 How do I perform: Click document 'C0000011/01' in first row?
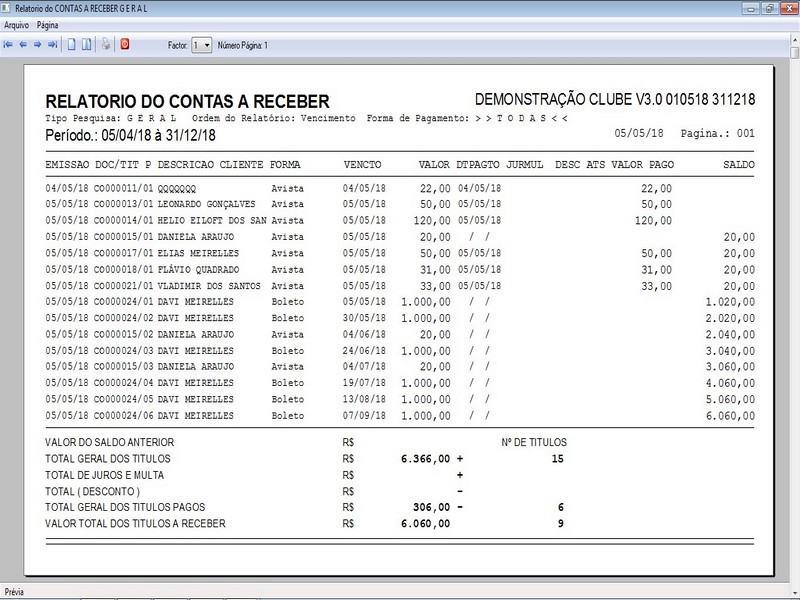pos(123,188)
